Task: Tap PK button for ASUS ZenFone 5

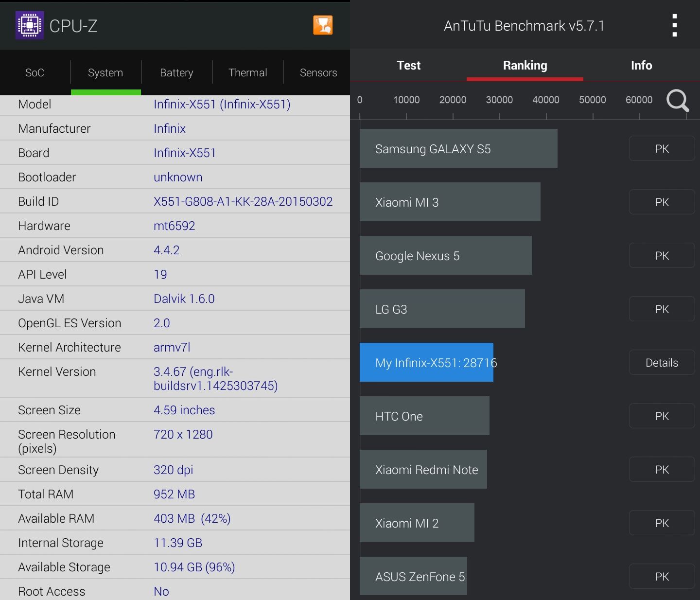Action: [x=662, y=576]
